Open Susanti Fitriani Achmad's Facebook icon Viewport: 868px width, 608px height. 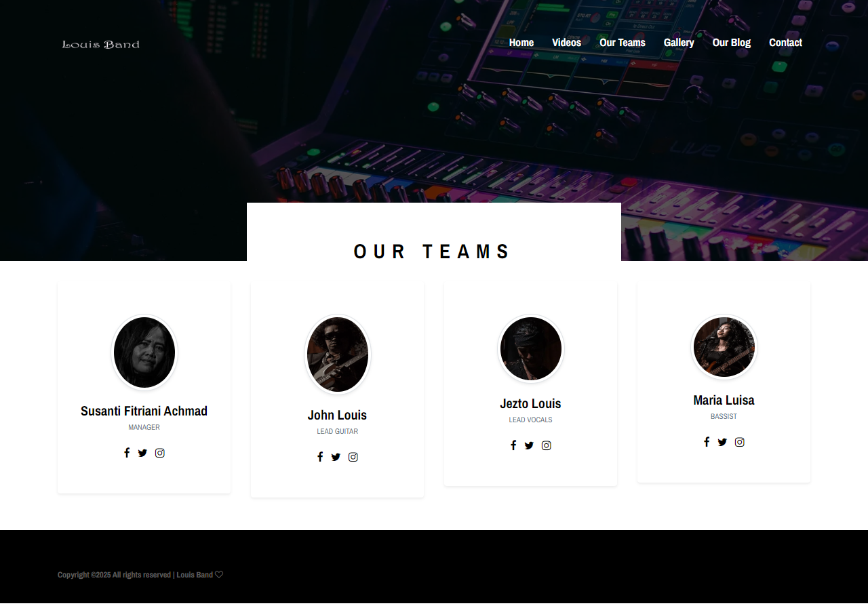click(x=127, y=453)
